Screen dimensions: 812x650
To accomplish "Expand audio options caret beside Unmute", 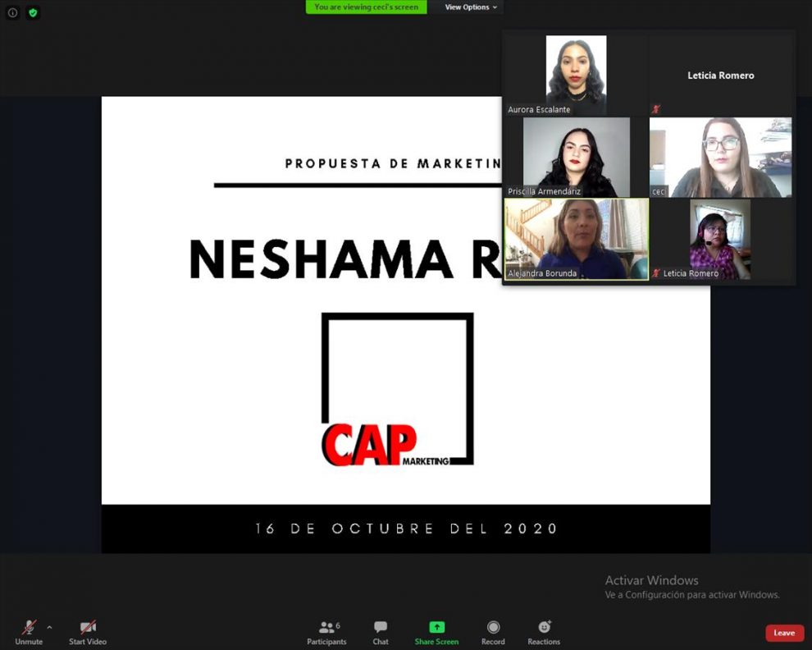I will 49,627.
